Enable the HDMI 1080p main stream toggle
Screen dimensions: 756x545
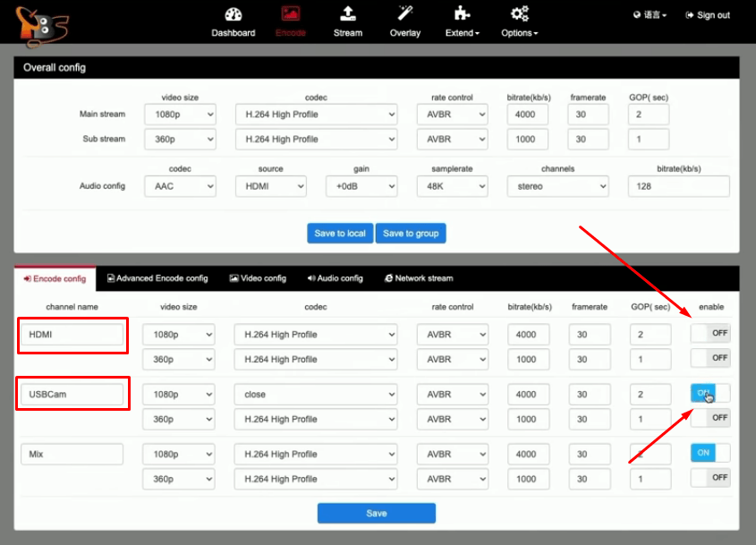pos(710,333)
